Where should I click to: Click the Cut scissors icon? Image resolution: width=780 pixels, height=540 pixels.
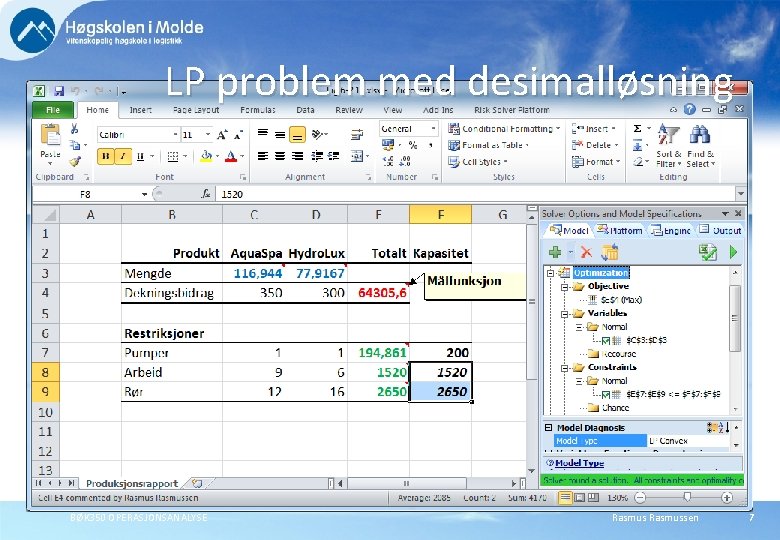click(75, 129)
